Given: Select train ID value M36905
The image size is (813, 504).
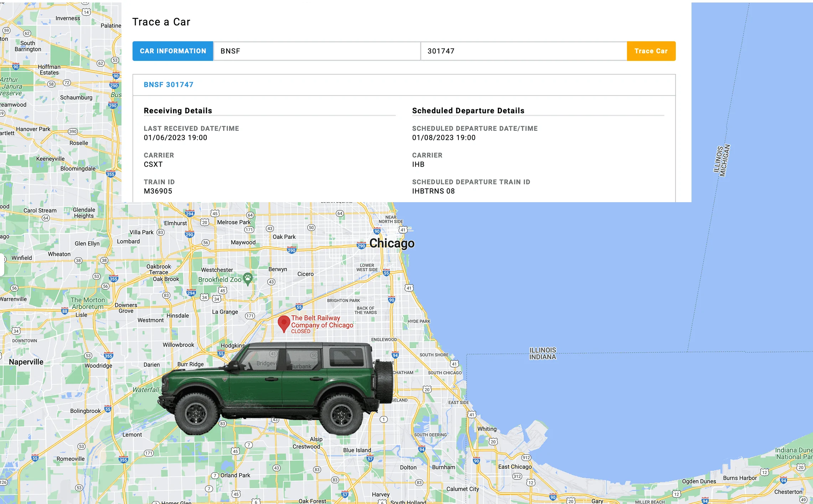Looking at the screenshot, I should 158,191.
